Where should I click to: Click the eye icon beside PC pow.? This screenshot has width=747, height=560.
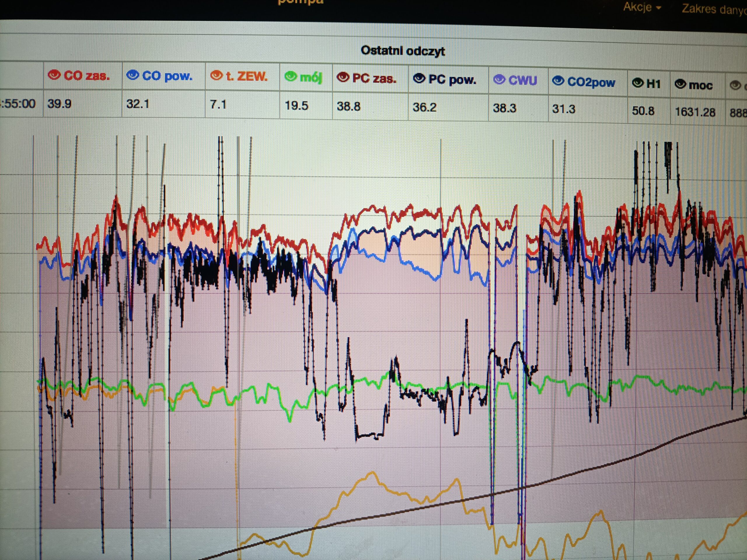(419, 79)
